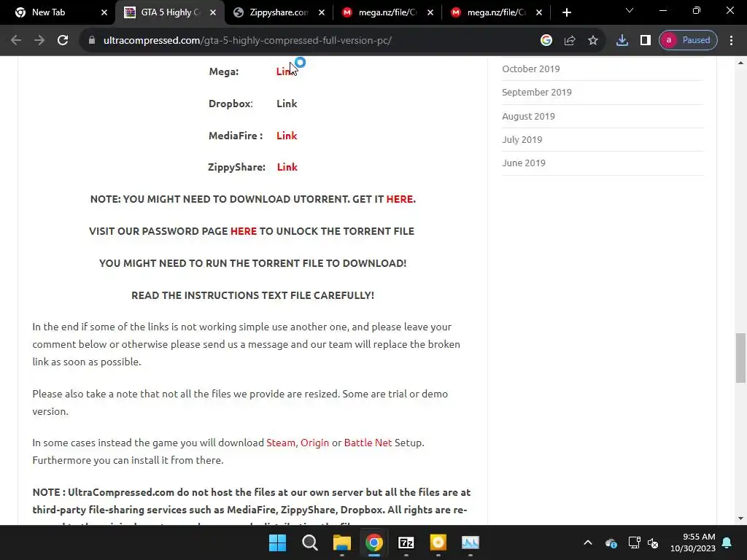
Task: Open the Dropbox download Link
Action: (x=287, y=104)
